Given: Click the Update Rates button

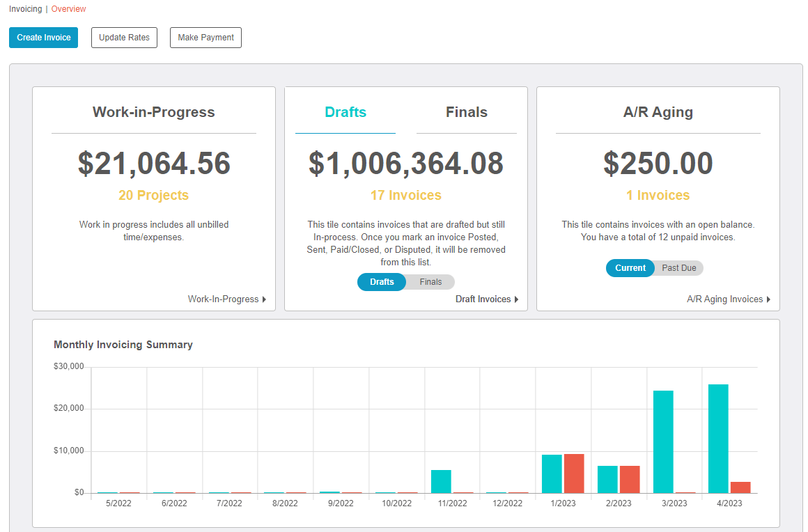Looking at the screenshot, I should 124,37.
